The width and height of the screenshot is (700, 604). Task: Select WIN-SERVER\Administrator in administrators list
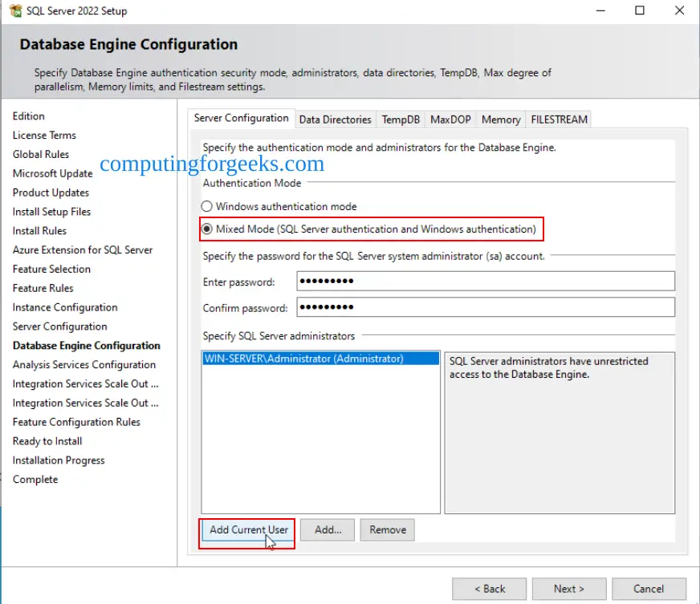coord(320,359)
